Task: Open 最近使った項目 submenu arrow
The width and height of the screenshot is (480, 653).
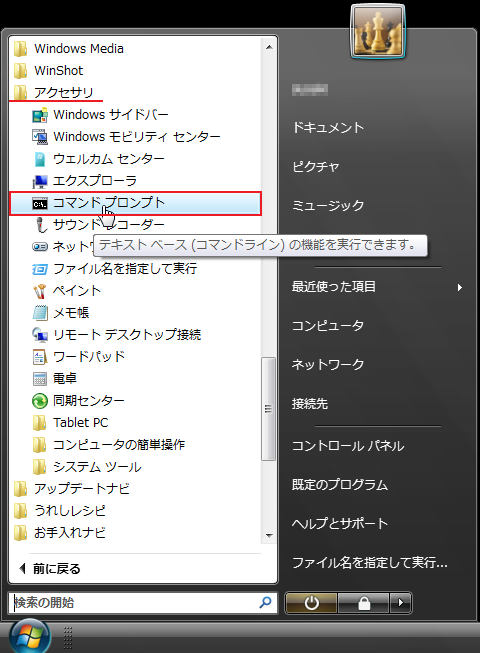Action: click(x=460, y=287)
